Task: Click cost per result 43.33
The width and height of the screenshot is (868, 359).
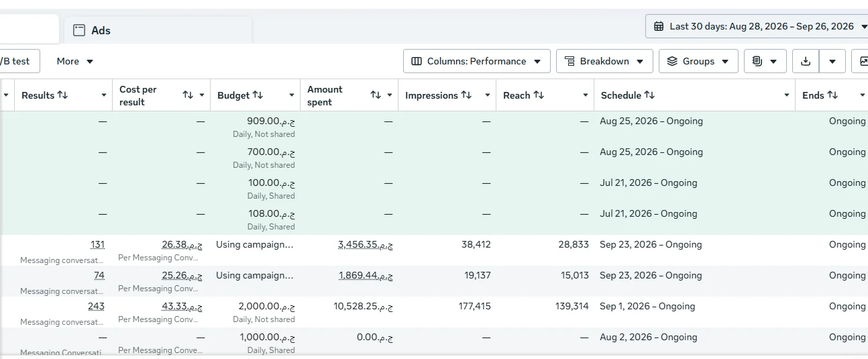Action: pyautogui.click(x=182, y=306)
